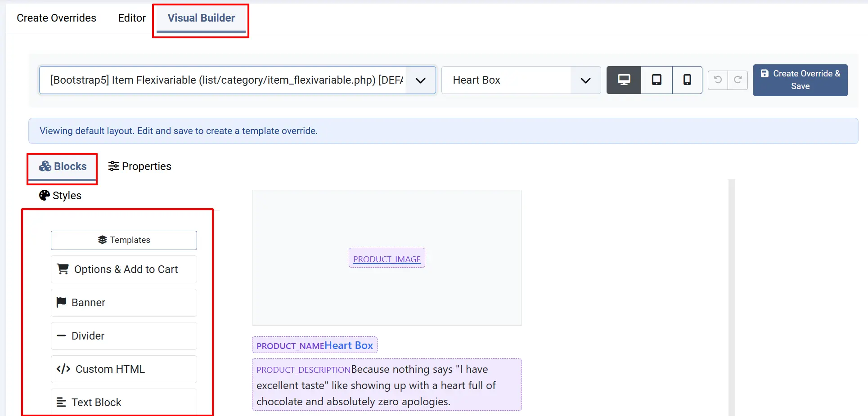Click Create Override & Save button

tap(800, 80)
